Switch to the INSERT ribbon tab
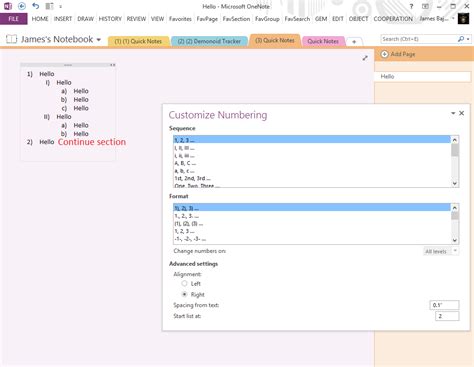This screenshot has height=367, width=474. pyautogui.click(x=63, y=19)
